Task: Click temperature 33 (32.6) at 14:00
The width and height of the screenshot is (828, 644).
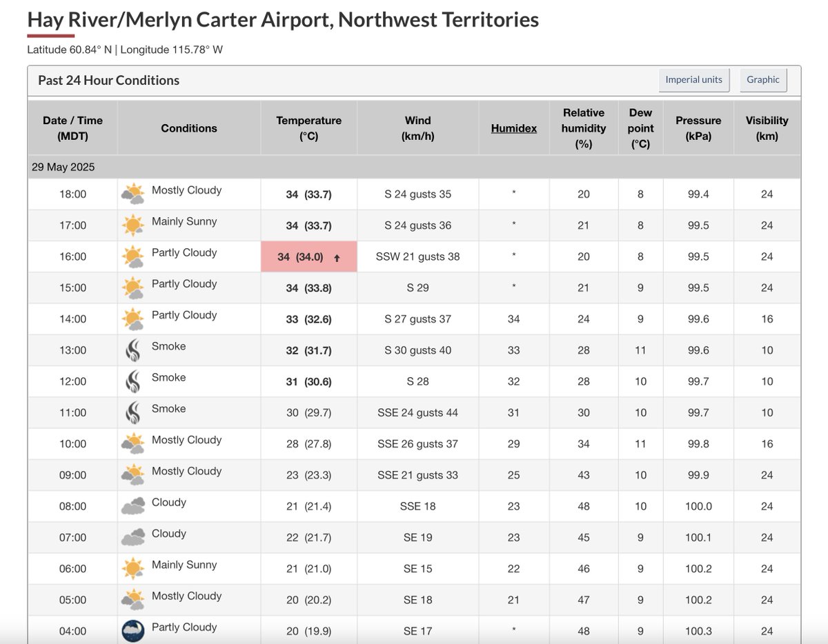Action: point(309,319)
